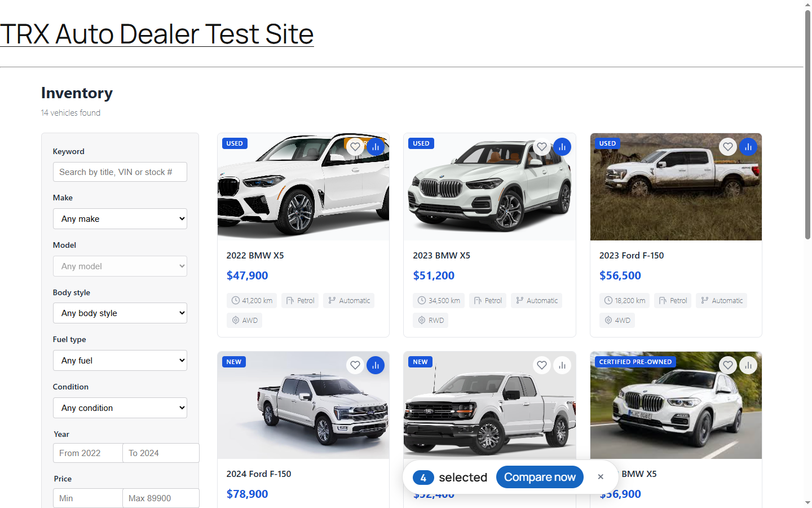Click the 2022 BMW X5 photo
This screenshot has width=812, height=508.
[x=303, y=187]
